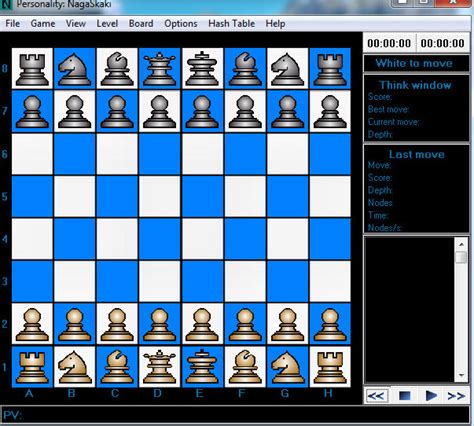Click the Best move label
The width and height of the screenshot is (474, 426).
coord(388,109)
